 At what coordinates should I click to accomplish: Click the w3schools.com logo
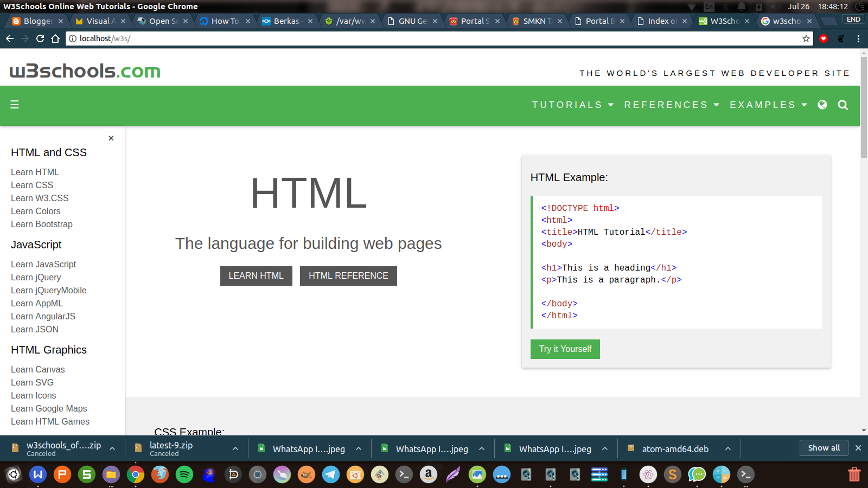[x=85, y=70]
